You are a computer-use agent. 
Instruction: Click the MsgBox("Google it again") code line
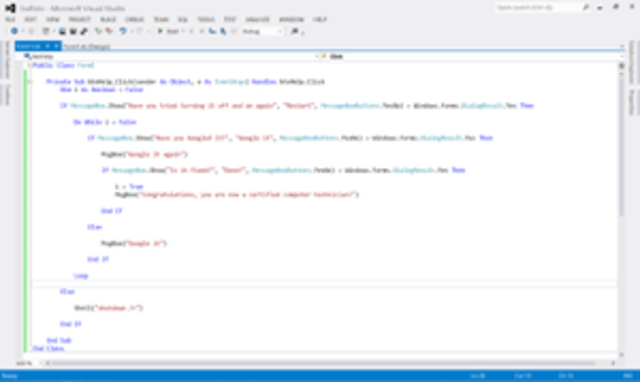[144, 154]
